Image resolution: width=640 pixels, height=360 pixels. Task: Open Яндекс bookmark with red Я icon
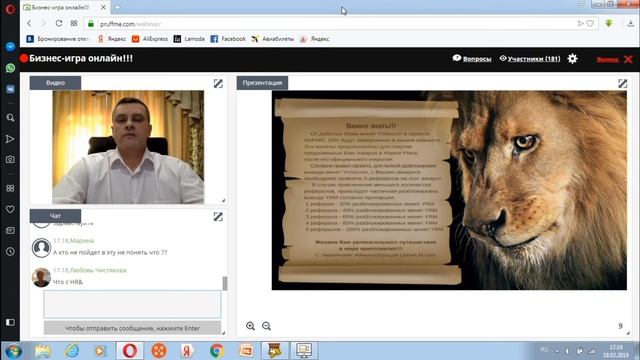tap(111, 39)
